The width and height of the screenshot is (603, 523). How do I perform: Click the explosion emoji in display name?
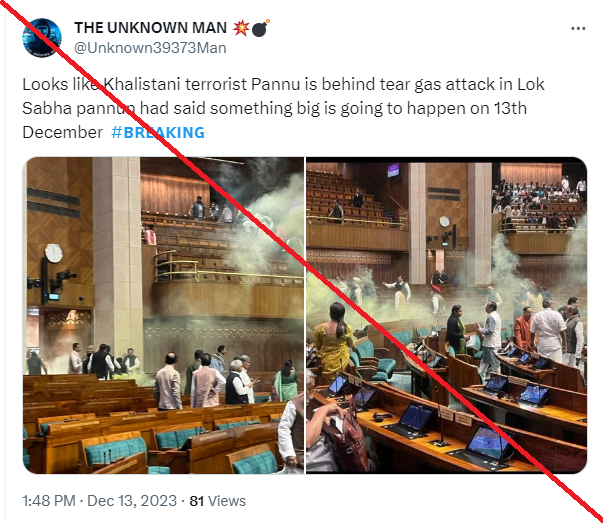point(241,28)
